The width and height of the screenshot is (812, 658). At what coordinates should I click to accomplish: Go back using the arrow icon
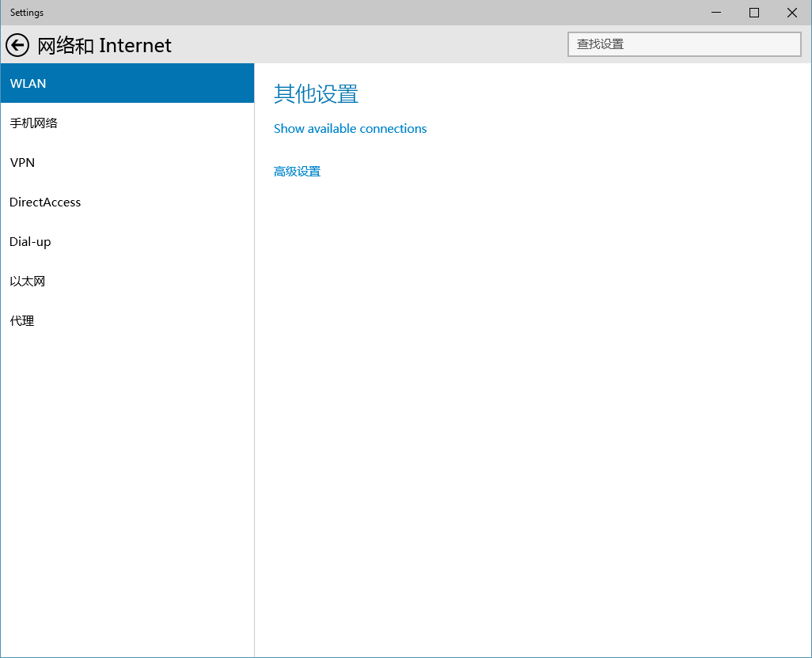click(17, 45)
